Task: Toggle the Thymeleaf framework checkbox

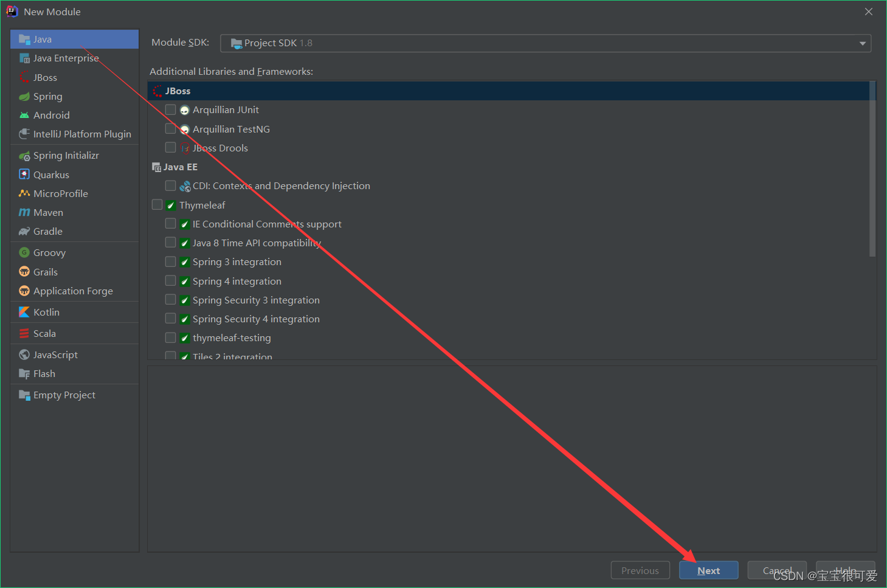Action: [157, 204]
